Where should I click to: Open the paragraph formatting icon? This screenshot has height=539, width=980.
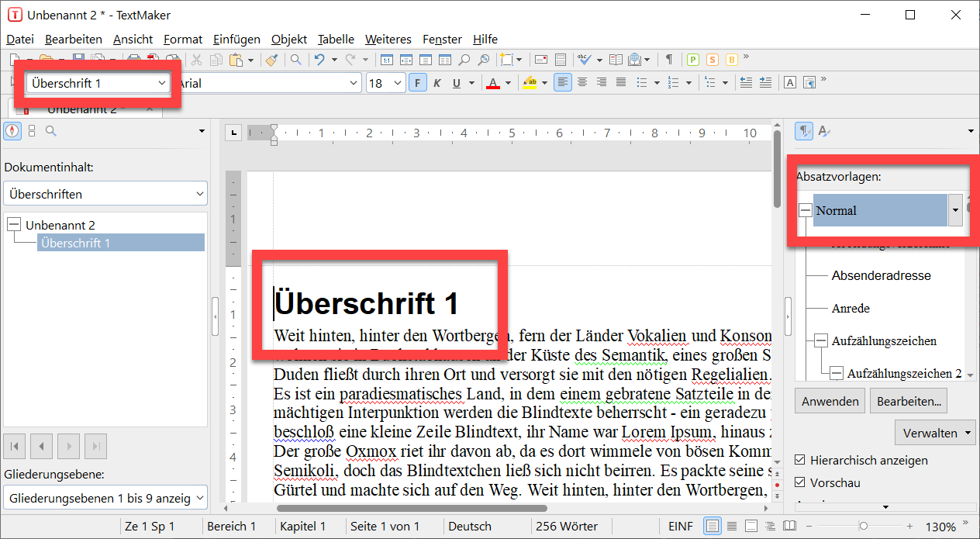(x=809, y=82)
